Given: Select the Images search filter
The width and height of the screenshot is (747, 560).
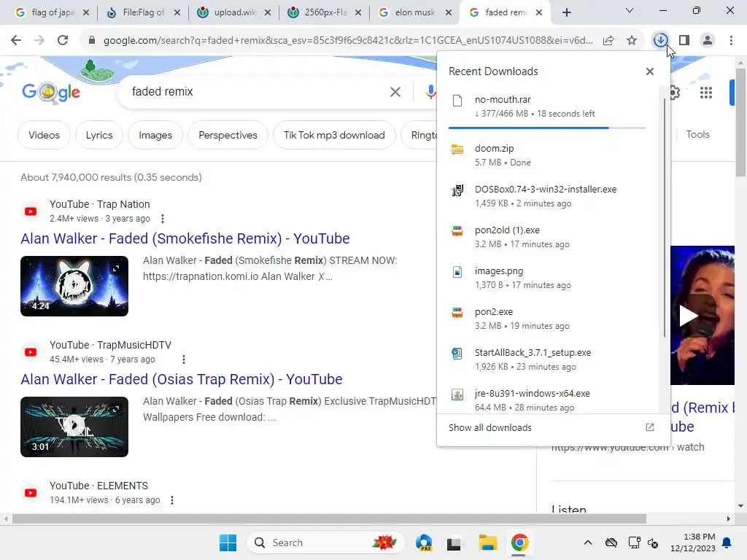Looking at the screenshot, I should [155, 135].
